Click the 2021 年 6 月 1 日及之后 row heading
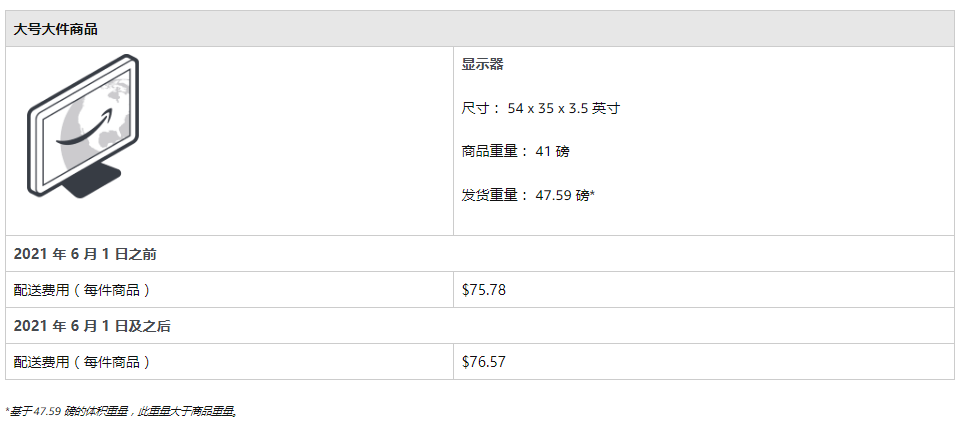 click(91, 326)
